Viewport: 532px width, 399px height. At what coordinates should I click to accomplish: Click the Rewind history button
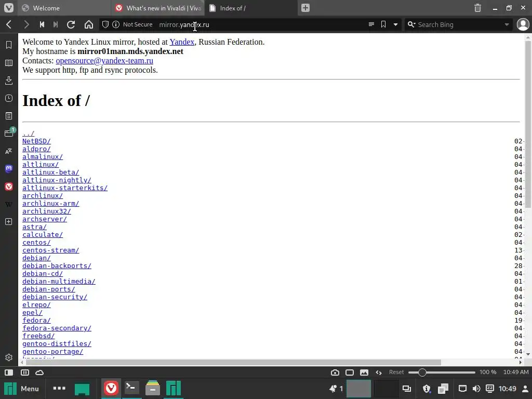click(42, 24)
